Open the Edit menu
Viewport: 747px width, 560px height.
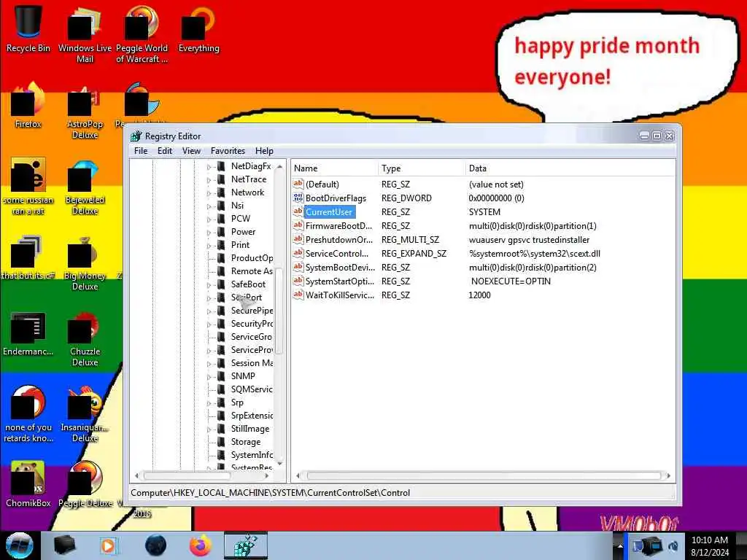(164, 151)
